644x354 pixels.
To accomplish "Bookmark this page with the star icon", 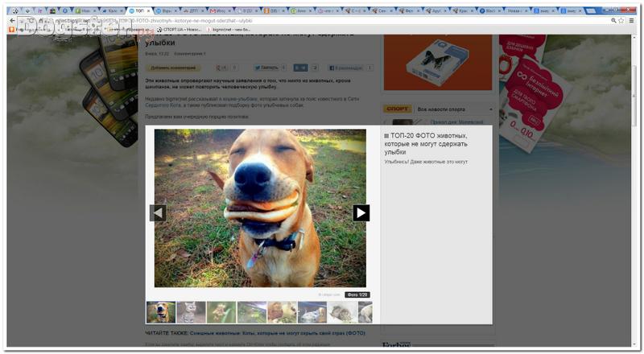I will tap(621, 20).
